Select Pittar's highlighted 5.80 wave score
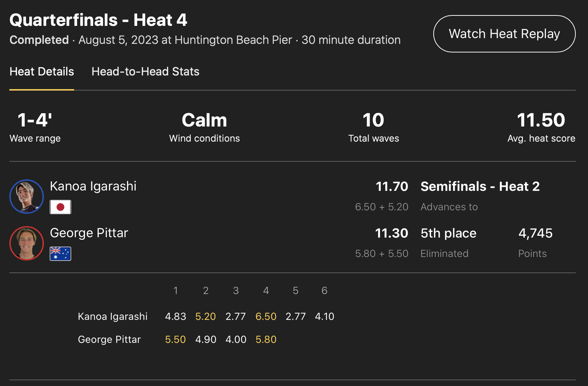Image resolution: width=588 pixels, height=386 pixels. tap(266, 340)
